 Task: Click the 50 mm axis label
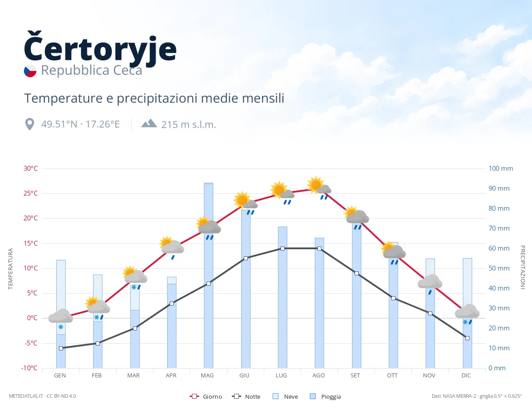click(x=499, y=268)
